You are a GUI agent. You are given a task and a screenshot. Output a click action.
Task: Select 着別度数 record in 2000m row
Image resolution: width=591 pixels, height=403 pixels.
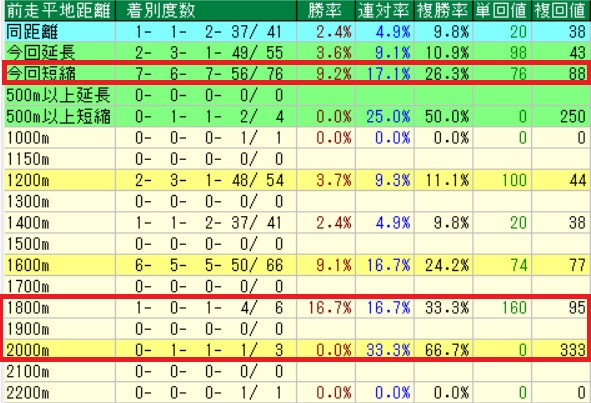pos(209,351)
